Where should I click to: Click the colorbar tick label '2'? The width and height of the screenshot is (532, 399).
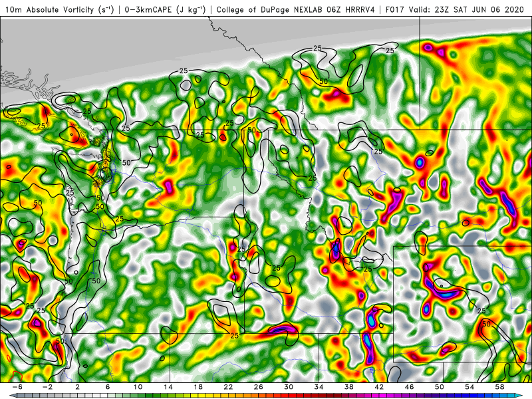pos(77,387)
